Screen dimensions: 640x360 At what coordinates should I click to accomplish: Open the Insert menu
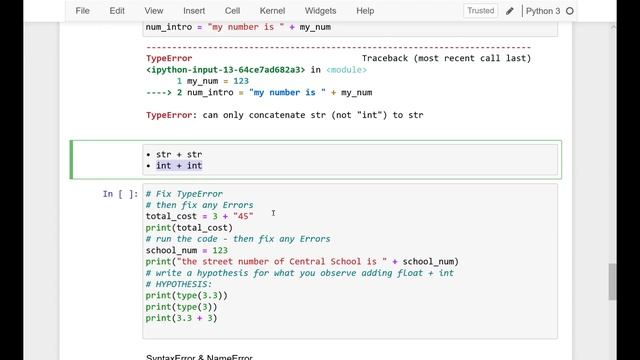(x=194, y=11)
